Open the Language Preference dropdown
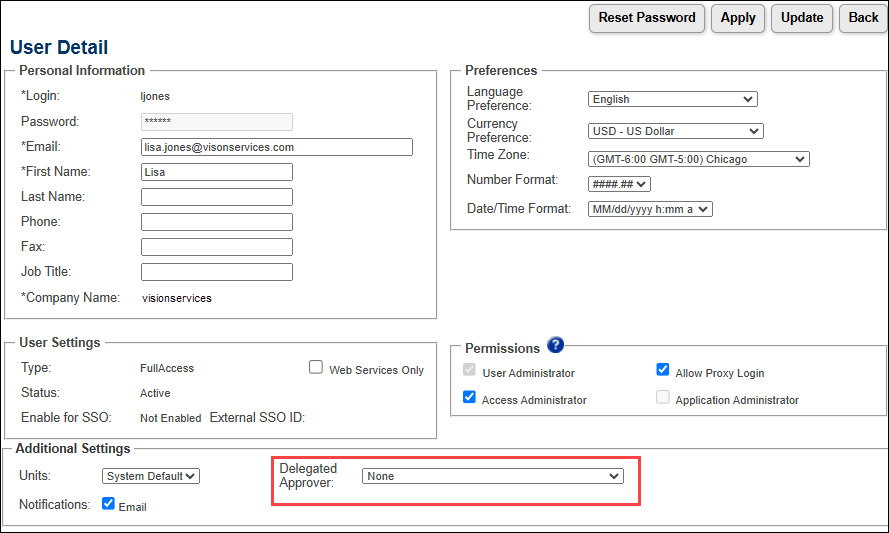This screenshot has height=533, width=889. point(672,99)
